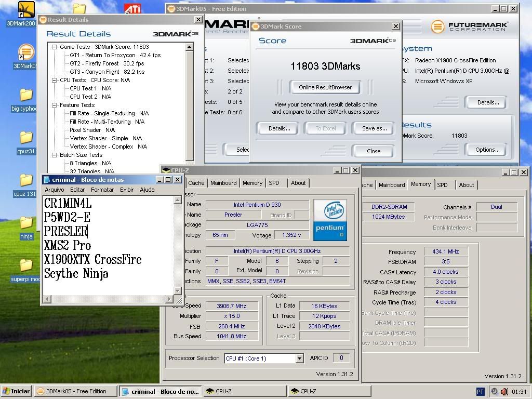
Task: Click the Options... button in 3DMark05
Action: [x=487, y=150]
